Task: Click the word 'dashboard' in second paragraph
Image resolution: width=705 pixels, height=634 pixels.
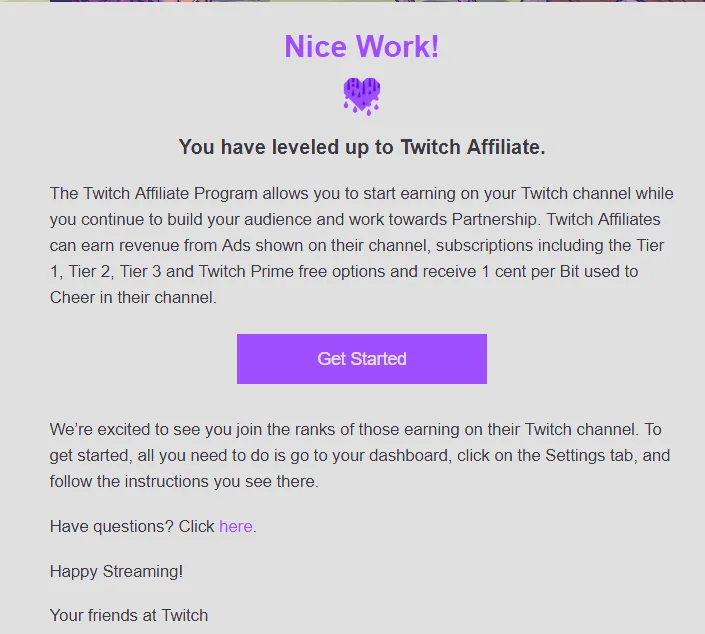Action: (408, 455)
